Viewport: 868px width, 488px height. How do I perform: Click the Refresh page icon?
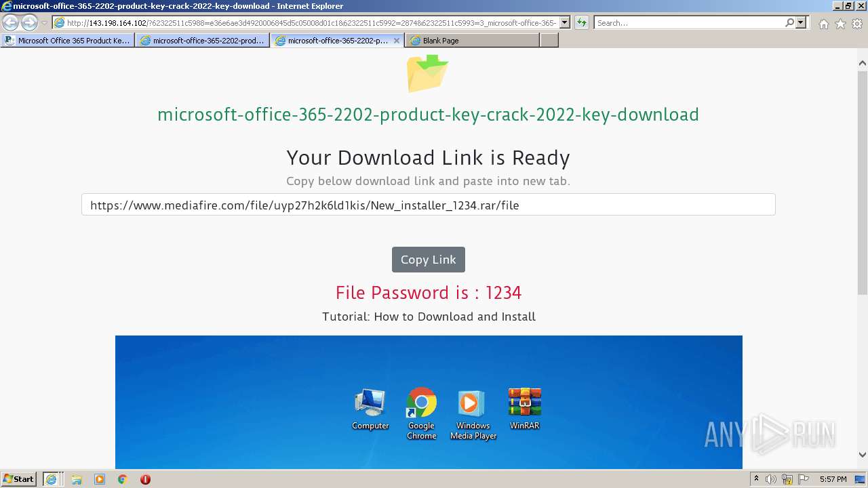coord(582,23)
